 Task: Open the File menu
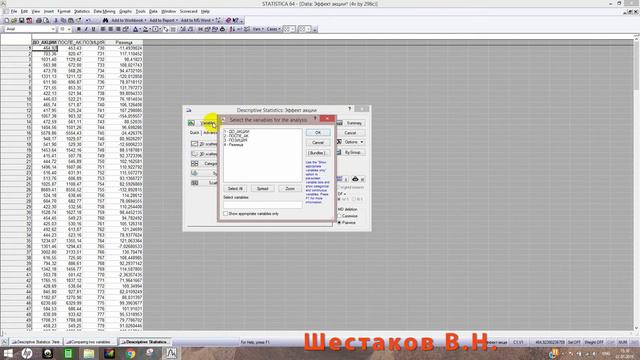(x=13, y=11)
